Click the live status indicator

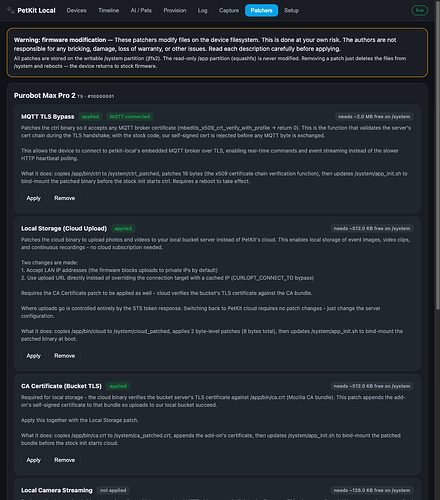419,10
